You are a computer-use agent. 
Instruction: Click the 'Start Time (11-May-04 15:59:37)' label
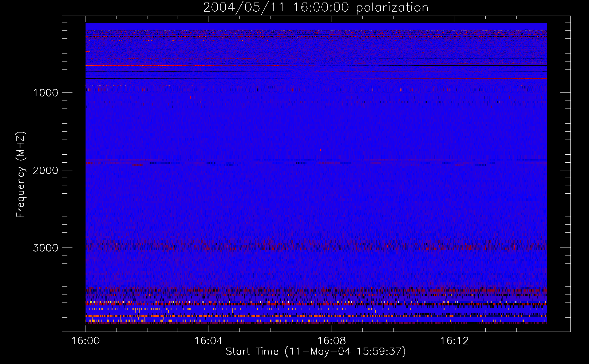click(x=316, y=352)
